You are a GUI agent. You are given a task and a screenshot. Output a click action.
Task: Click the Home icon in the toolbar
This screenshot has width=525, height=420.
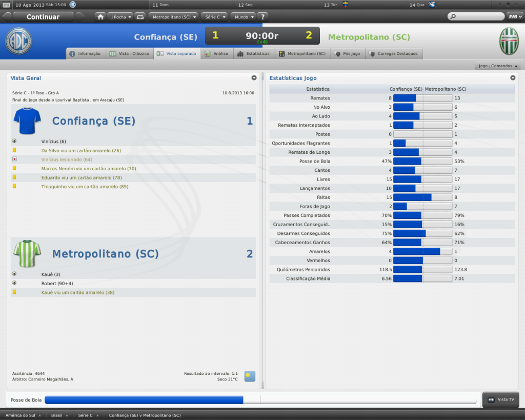(x=100, y=17)
